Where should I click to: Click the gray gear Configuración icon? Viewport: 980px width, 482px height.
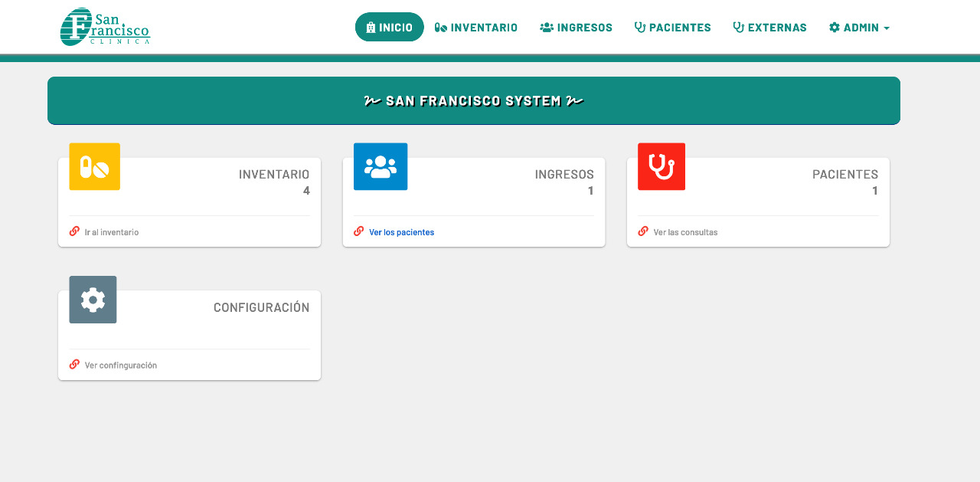[x=93, y=300]
